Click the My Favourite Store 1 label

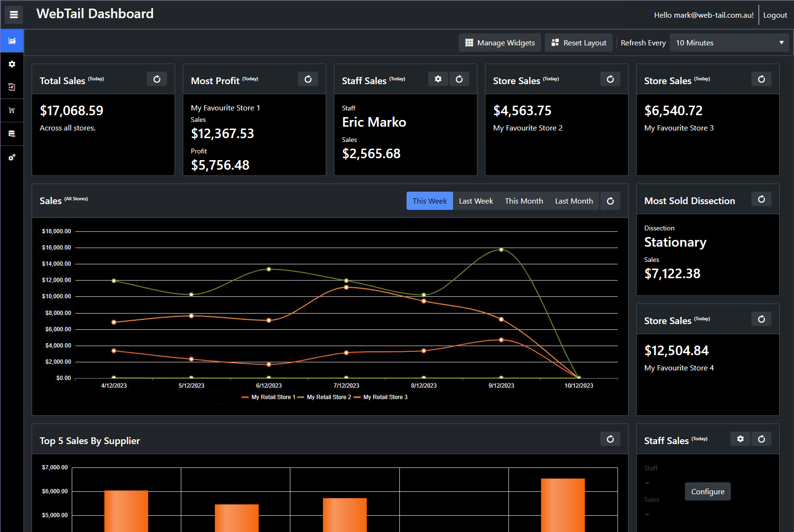coord(225,108)
